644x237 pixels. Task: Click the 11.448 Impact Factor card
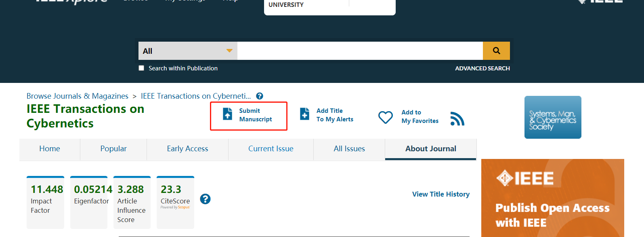[45, 202]
